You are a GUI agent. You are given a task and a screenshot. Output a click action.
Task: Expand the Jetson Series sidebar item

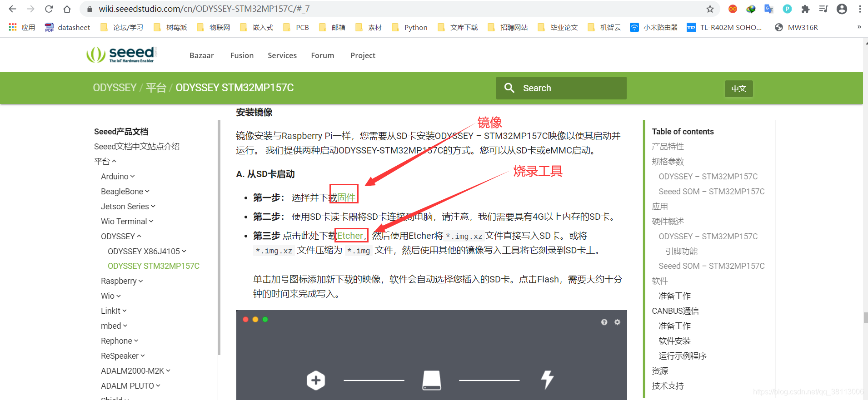[x=128, y=206]
